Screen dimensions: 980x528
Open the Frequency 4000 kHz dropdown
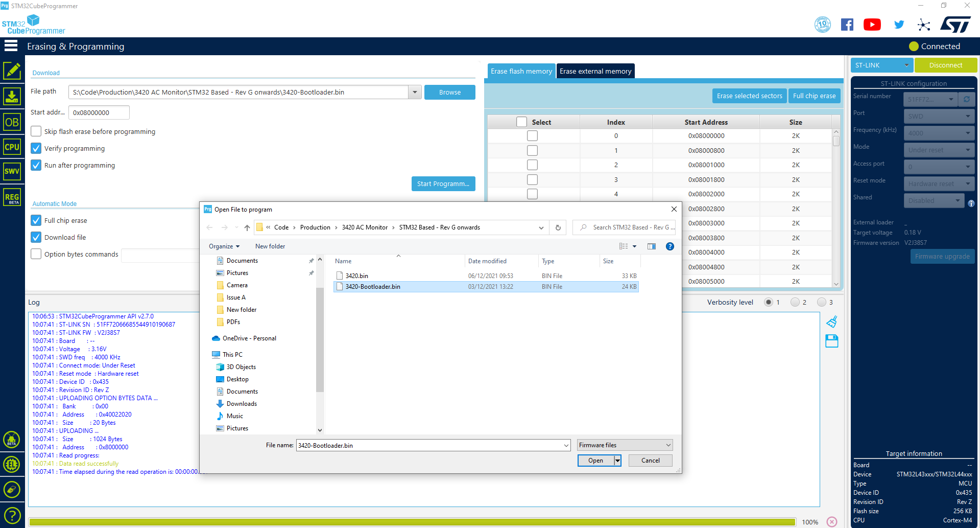(x=939, y=133)
